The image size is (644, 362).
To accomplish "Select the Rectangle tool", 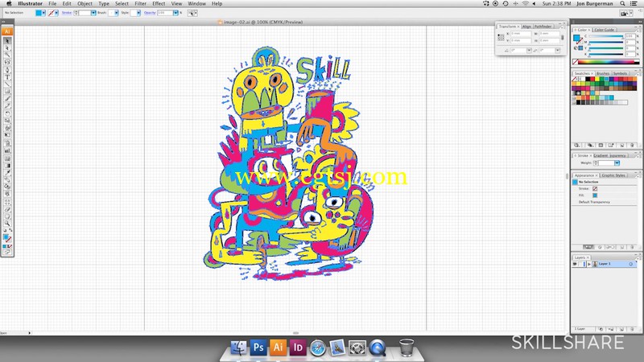I will click(x=7, y=91).
